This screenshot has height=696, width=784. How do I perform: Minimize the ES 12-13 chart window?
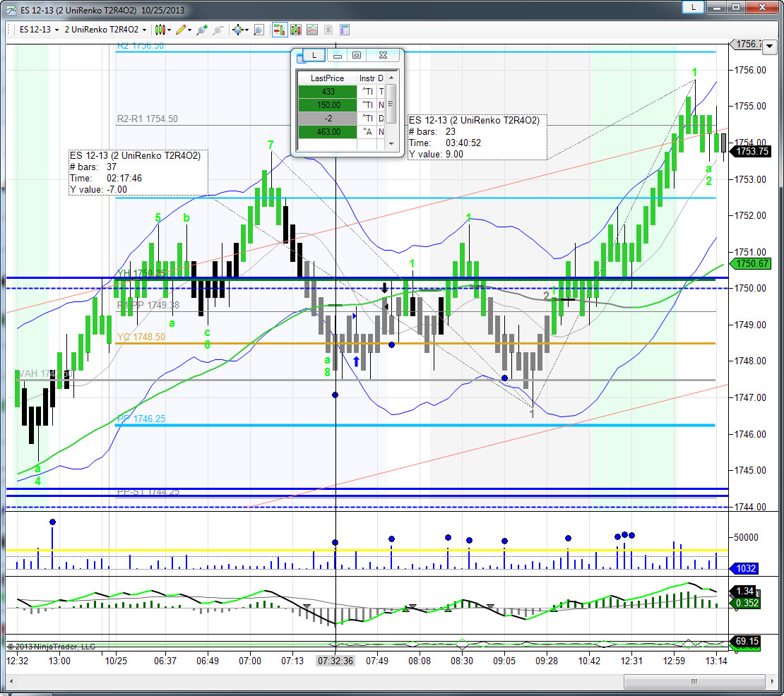716,7
